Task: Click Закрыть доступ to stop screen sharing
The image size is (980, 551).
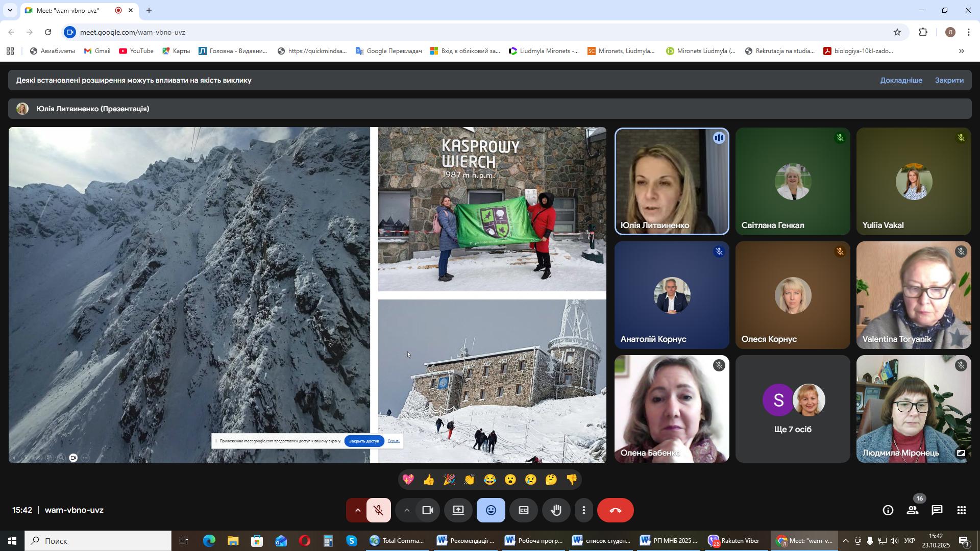Action: [364, 441]
